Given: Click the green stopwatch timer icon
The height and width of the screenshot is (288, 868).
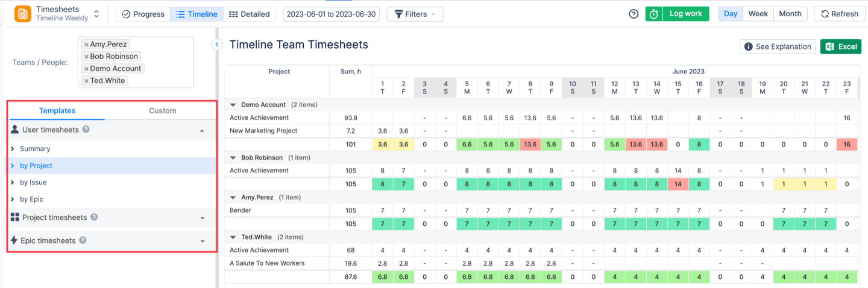Looking at the screenshot, I should pos(654,14).
